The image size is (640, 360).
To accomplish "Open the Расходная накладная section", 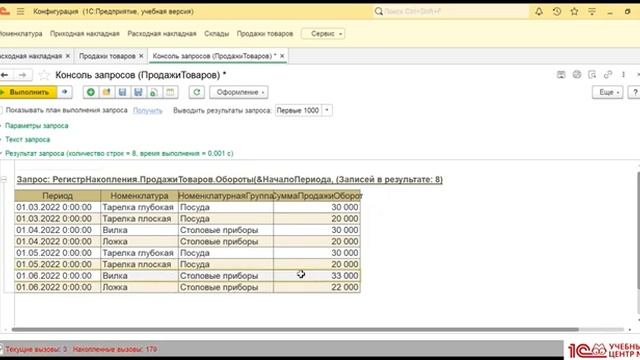I will pos(162,34).
